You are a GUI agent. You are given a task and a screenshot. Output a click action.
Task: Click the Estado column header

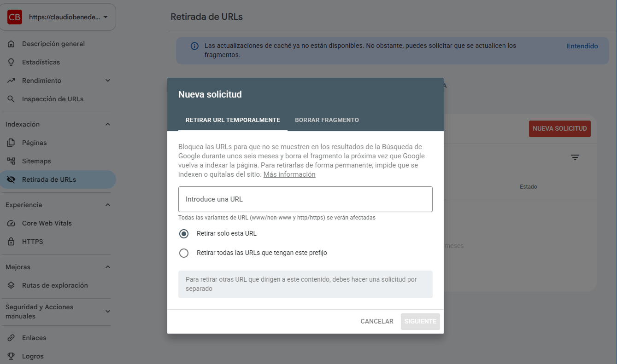(x=529, y=187)
